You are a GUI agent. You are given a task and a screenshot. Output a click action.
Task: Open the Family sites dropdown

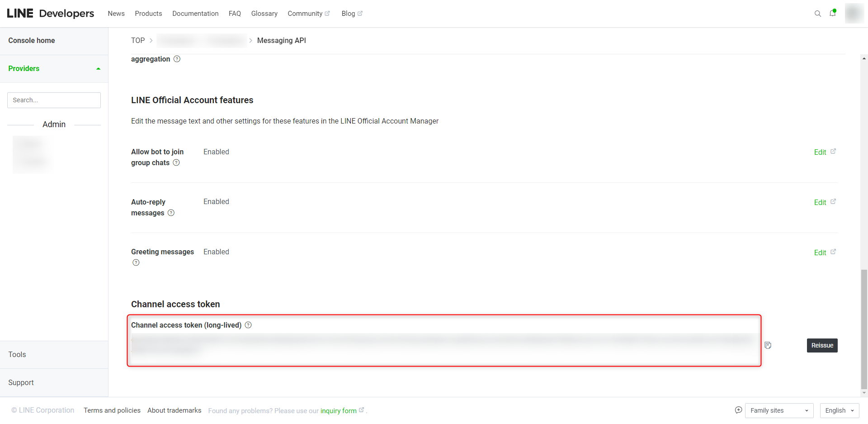(x=779, y=410)
